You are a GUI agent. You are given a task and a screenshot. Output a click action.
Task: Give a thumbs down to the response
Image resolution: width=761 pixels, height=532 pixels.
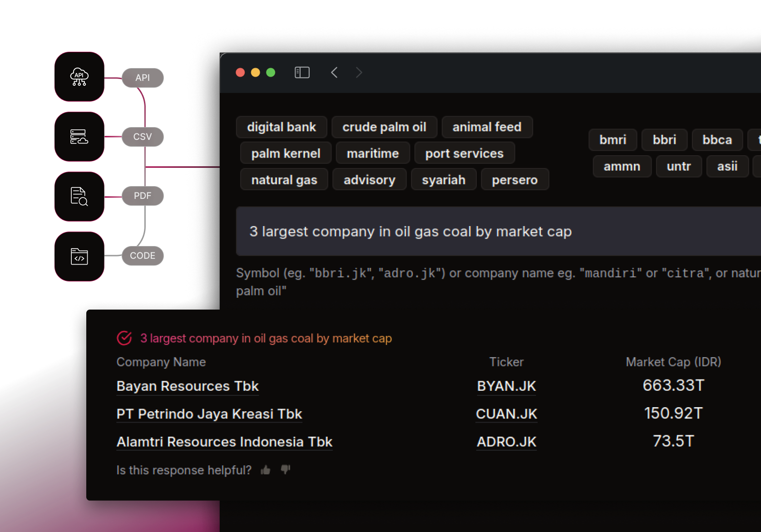click(285, 470)
